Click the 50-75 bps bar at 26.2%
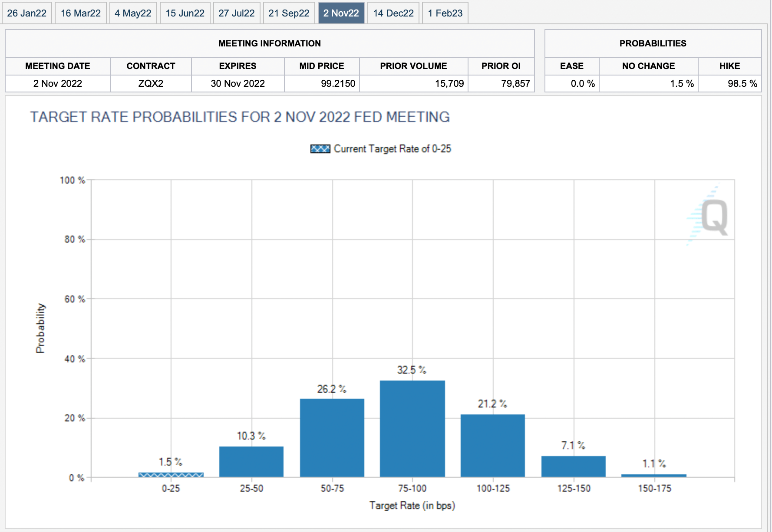772x532 pixels. coord(332,438)
